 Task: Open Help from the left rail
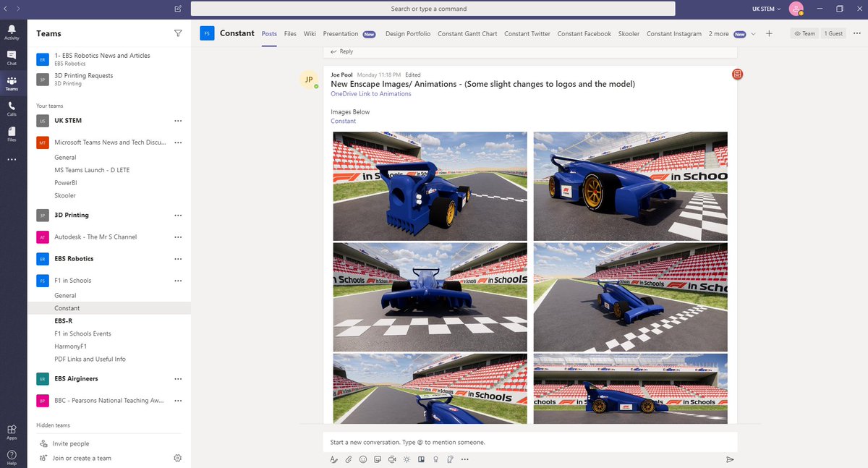[x=12, y=457]
